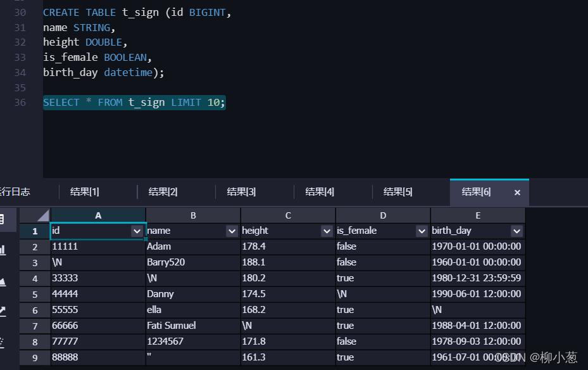Select column A header
The height and width of the screenshot is (370, 588).
[x=98, y=215]
